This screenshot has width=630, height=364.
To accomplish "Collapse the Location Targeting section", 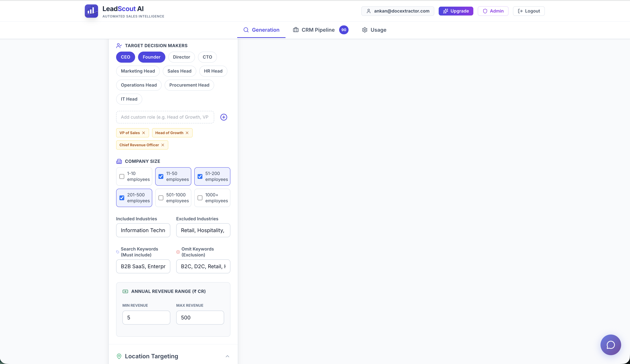I will (227, 356).
